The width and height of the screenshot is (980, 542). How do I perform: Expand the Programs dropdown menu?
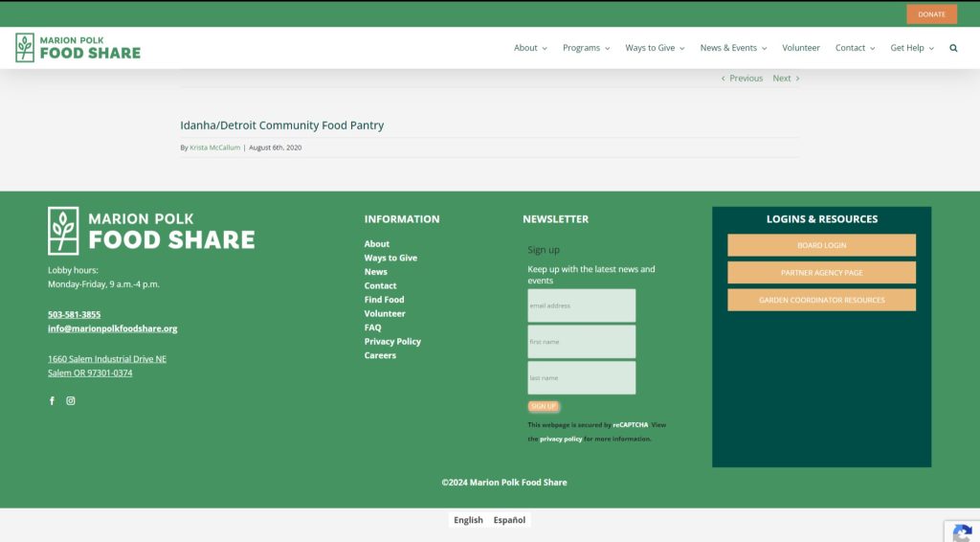[x=586, y=48]
